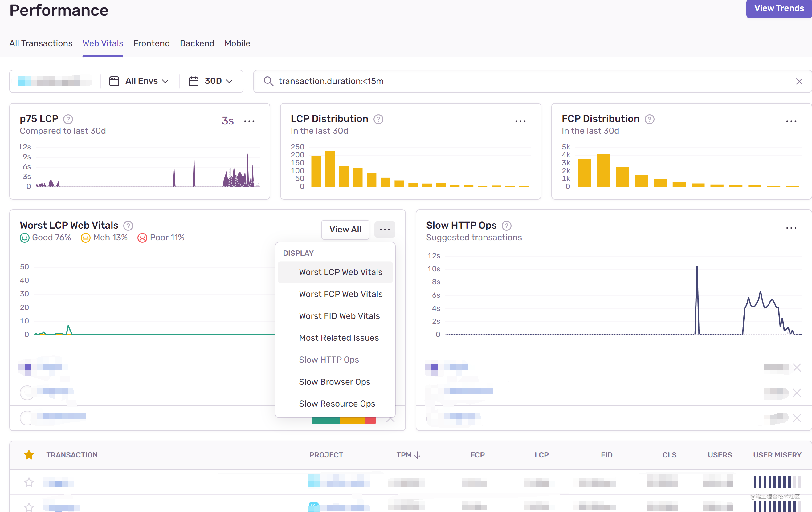Remove first Slow HTTP Ops transaction
Viewport: 812px width, 512px height.
coord(797,367)
